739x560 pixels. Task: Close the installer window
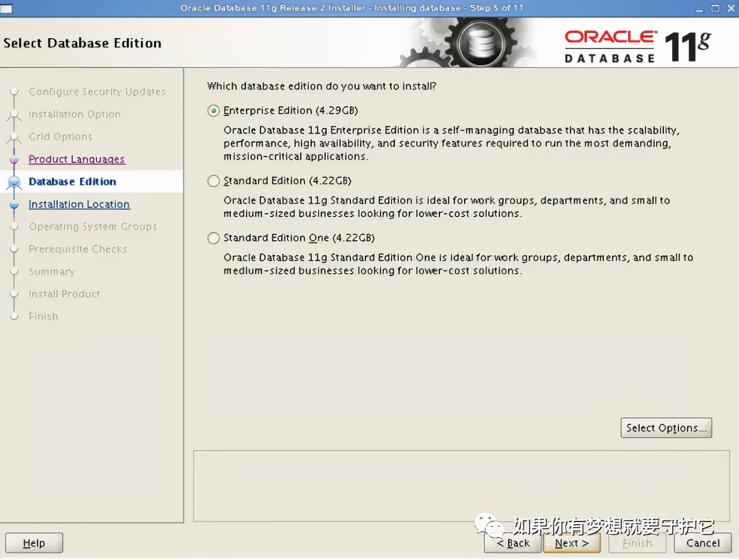[731, 9]
